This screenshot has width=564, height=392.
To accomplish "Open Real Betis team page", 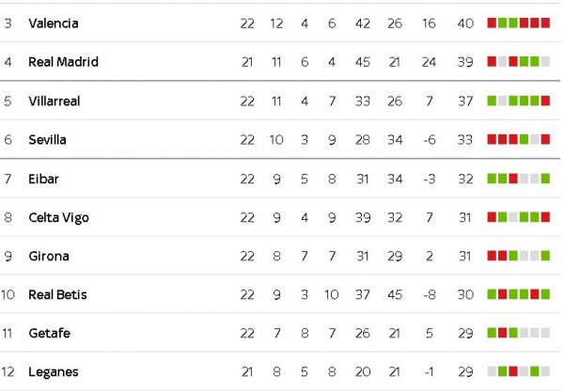I will pos(57,294).
